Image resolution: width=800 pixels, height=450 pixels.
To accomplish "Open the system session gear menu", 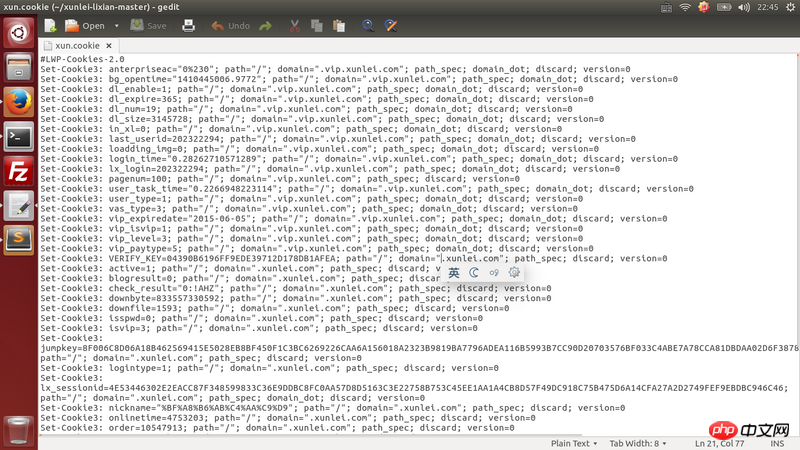I will coord(790,7).
